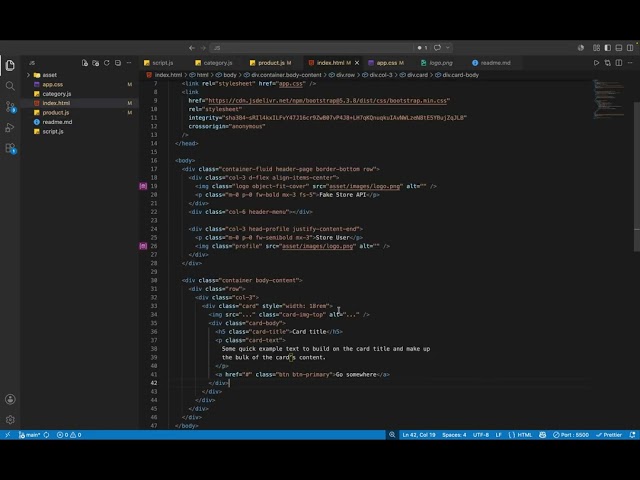Open editor More Actions ellipsis
Screen dimensions: 640x480
pyautogui.click(x=630, y=63)
